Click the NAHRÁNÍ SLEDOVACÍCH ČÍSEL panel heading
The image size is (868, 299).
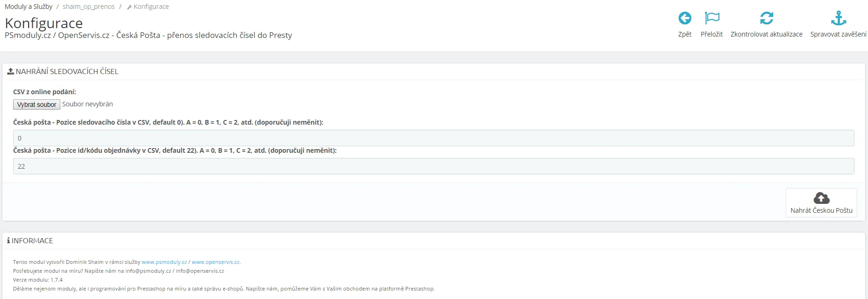point(67,71)
